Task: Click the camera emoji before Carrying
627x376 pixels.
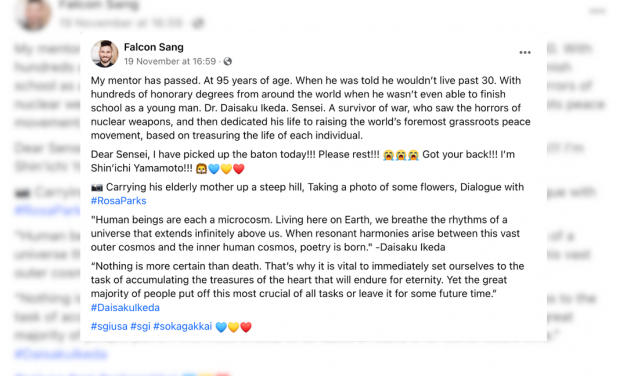Action: click(x=97, y=188)
